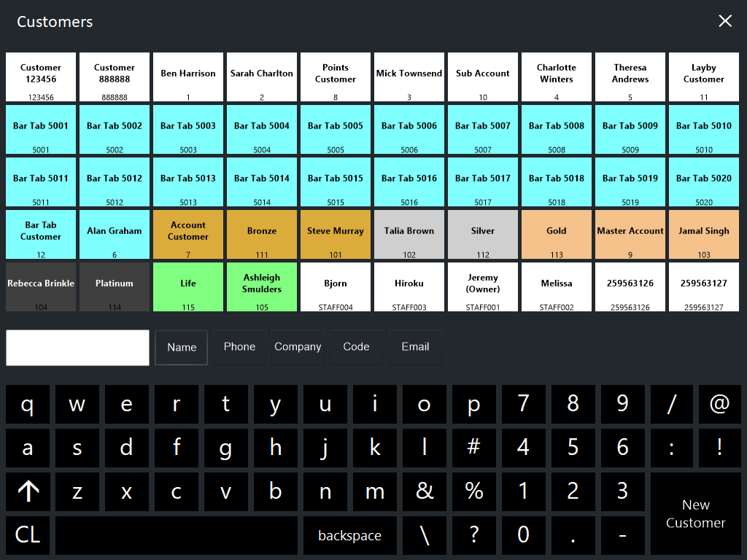Tap the question mark key

click(473, 536)
